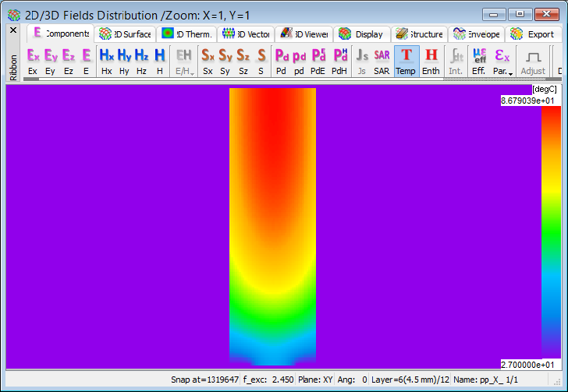Open the Display tab
This screenshot has width=568, height=392.
[x=361, y=34]
